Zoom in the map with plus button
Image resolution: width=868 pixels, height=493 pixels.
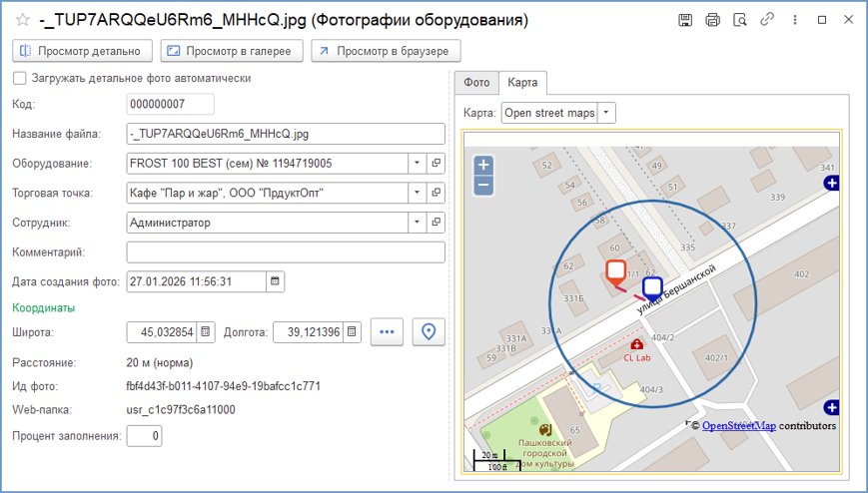483,165
